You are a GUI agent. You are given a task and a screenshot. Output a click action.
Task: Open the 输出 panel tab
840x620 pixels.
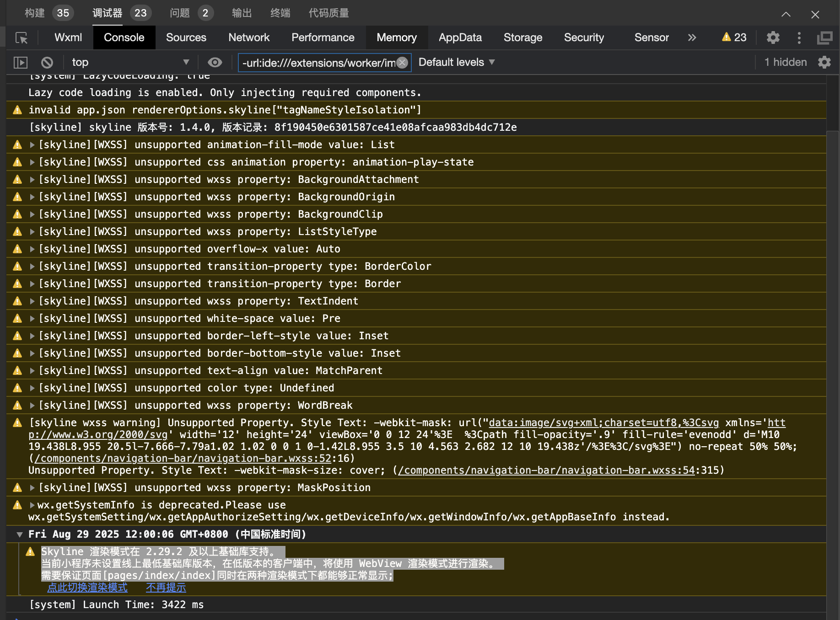(x=242, y=13)
